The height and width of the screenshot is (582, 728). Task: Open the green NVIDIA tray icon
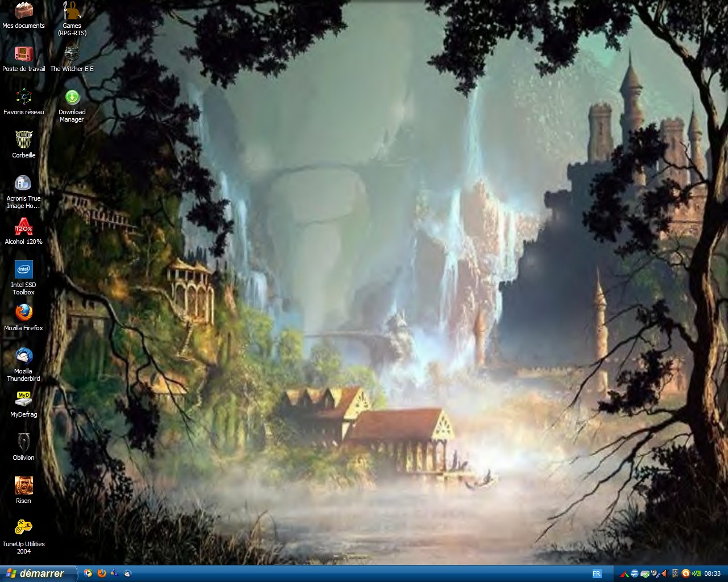coord(696,573)
